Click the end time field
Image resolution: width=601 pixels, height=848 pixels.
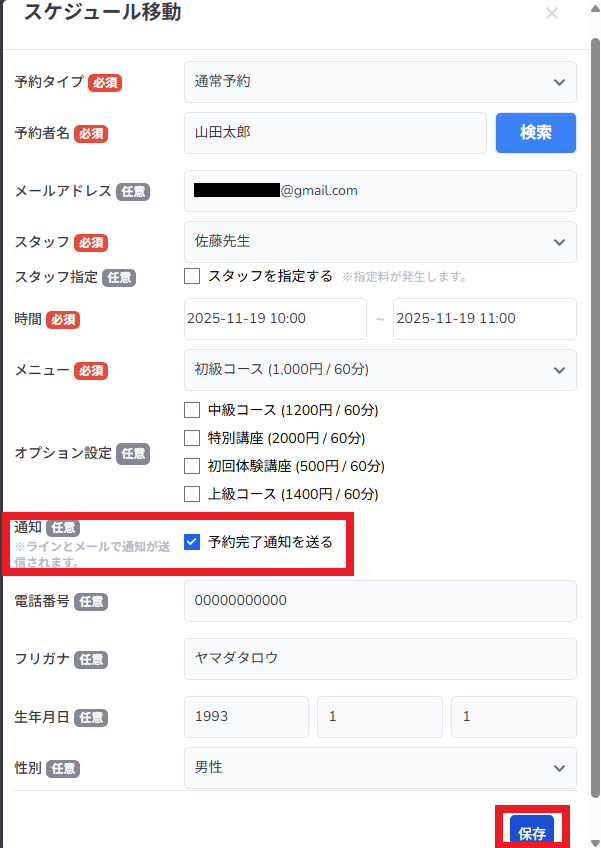coord(484,319)
